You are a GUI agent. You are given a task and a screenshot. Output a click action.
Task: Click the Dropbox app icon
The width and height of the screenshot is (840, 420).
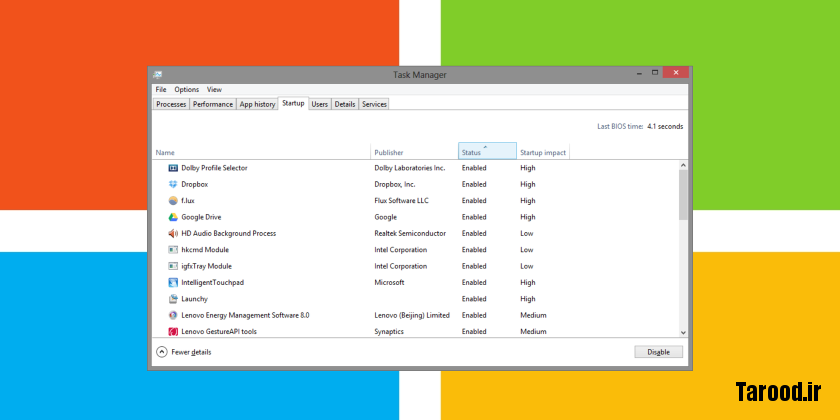pos(173,184)
